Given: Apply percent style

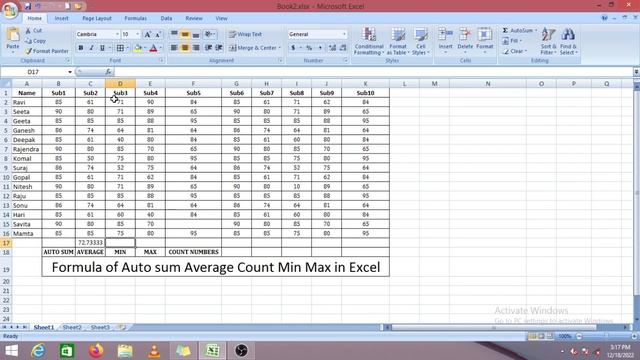Looking at the screenshot, I should (x=309, y=48).
